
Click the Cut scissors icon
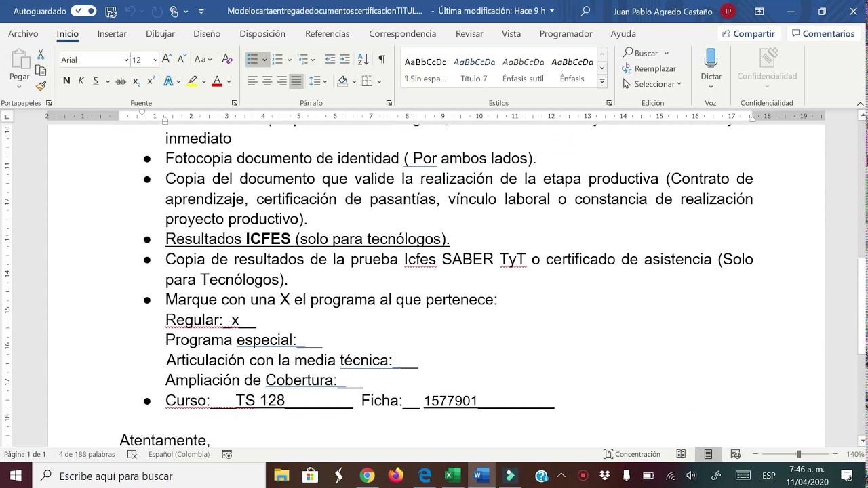41,54
